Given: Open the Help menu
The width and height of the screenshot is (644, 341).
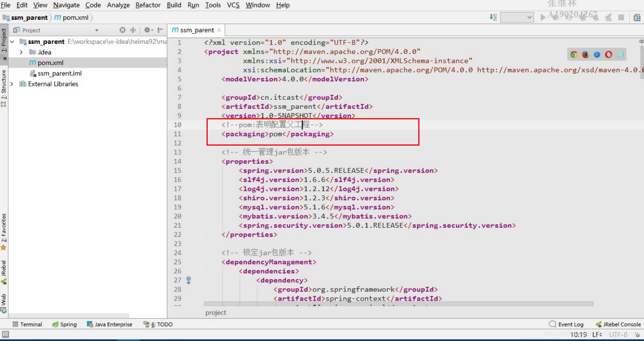Looking at the screenshot, I should 283,5.
